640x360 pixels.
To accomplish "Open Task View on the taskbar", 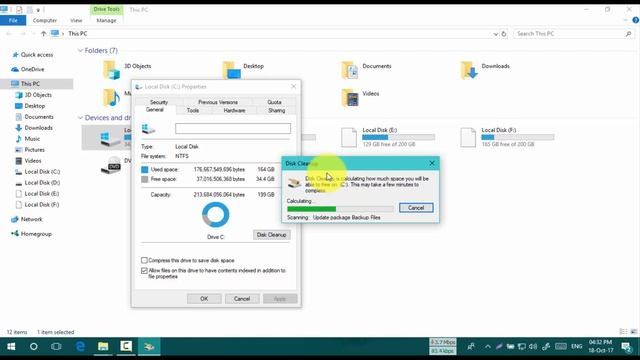I will (x=56, y=347).
